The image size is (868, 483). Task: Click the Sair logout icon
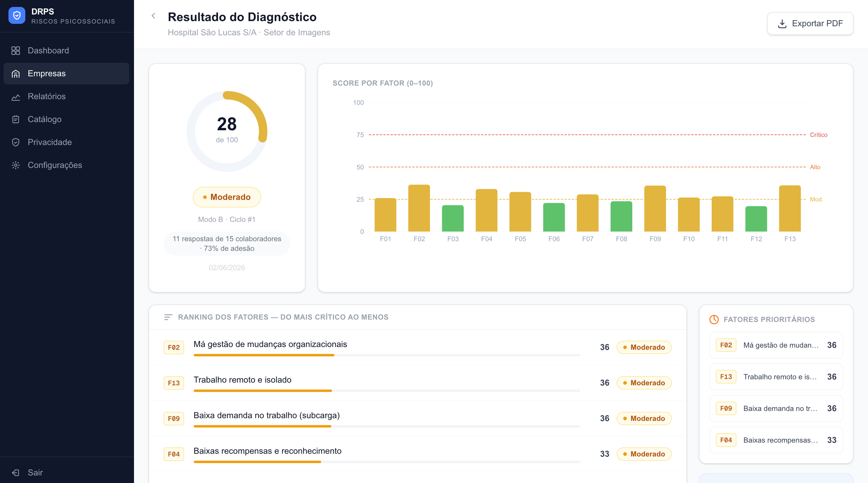[16, 472]
